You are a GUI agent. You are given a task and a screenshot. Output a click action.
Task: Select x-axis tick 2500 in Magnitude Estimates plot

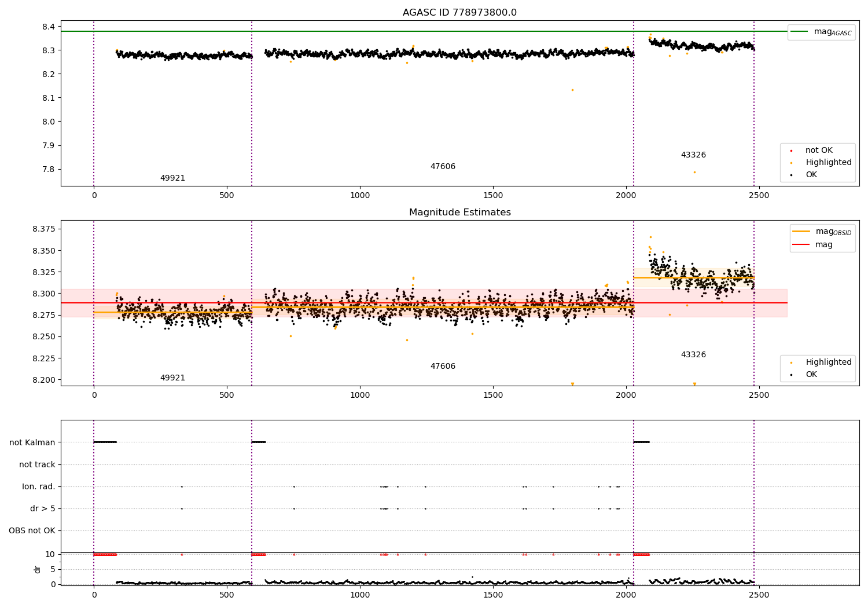point(759,395)
